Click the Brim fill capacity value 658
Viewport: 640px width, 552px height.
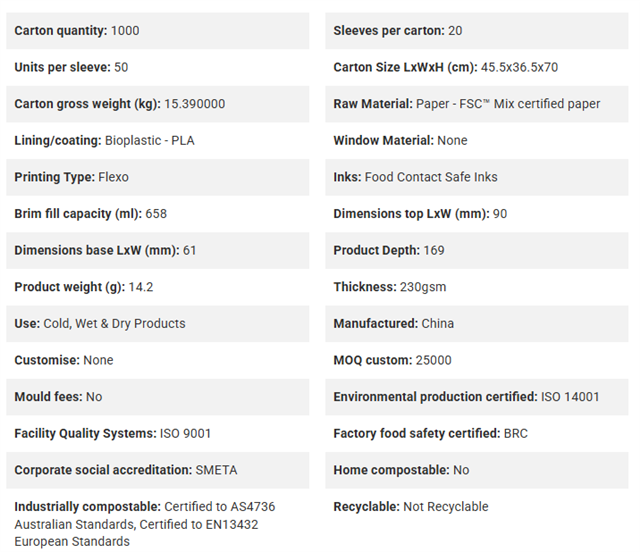(x=156, y=214)
